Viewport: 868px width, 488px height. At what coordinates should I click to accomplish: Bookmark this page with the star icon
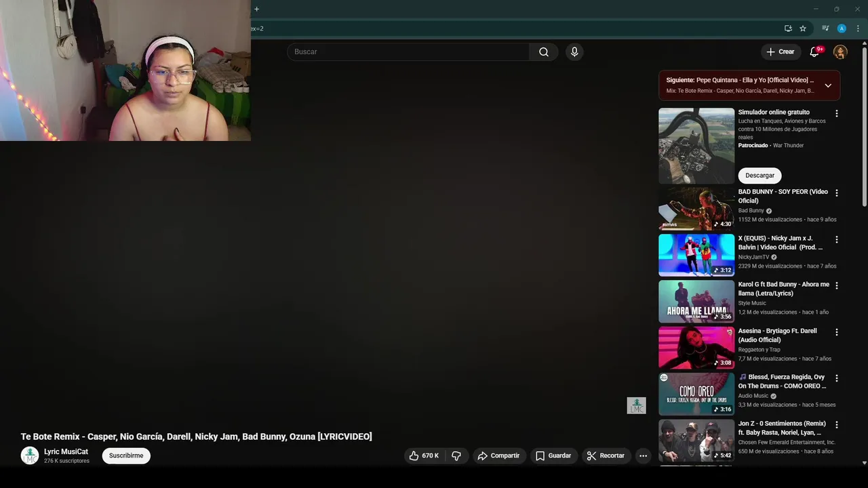(803, 28)
